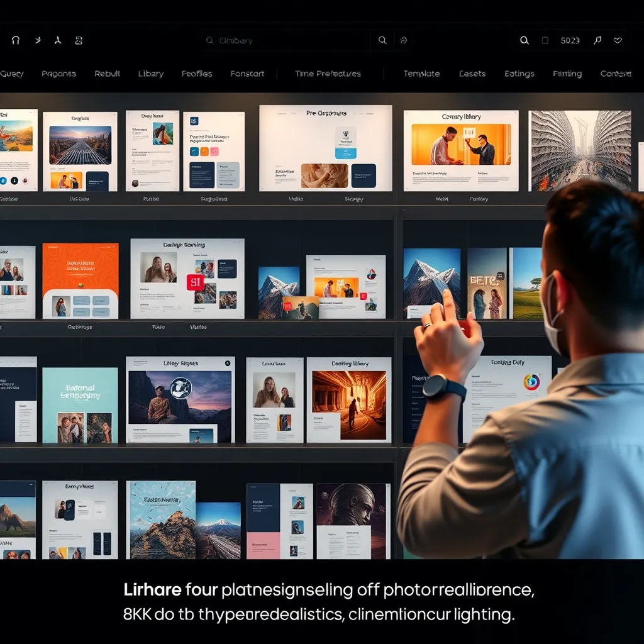The width and height of the screenshot is (644, 644).
Task: Open the Eatings tab
Action: [x=519, y=74]
